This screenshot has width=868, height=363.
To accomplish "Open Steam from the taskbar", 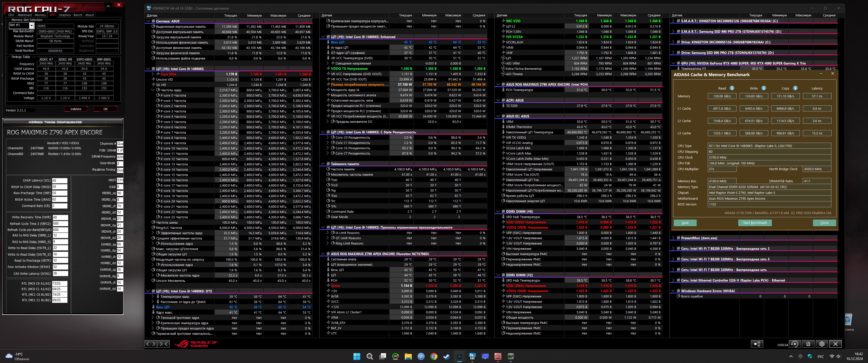I will click(446, 356).
